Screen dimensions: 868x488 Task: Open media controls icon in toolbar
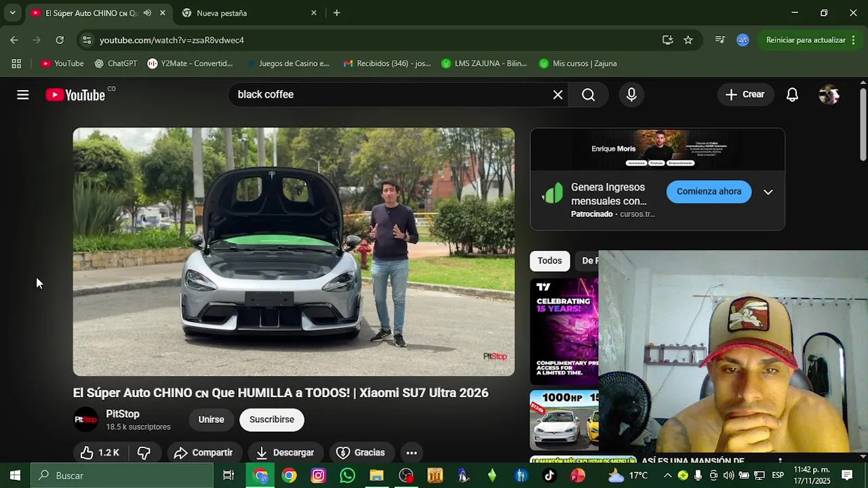720,40
